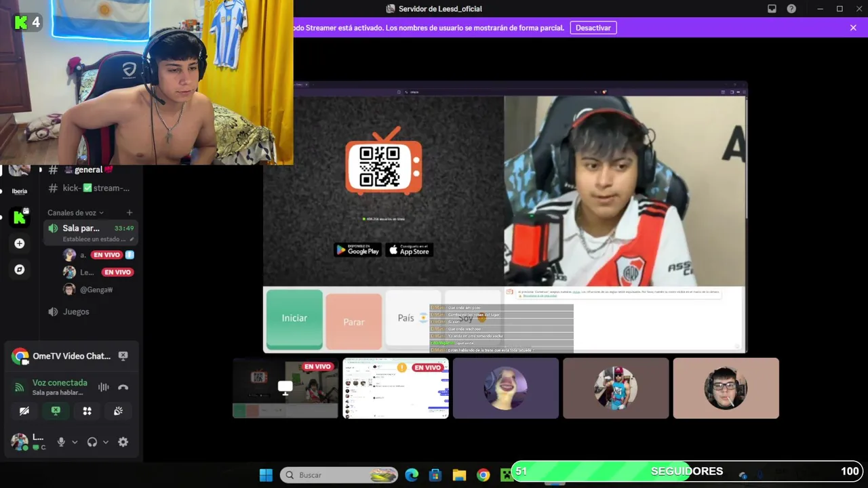Click the green Iniciar button
Image resolution: width=868 pixels, height=488 pixels.
294,318
